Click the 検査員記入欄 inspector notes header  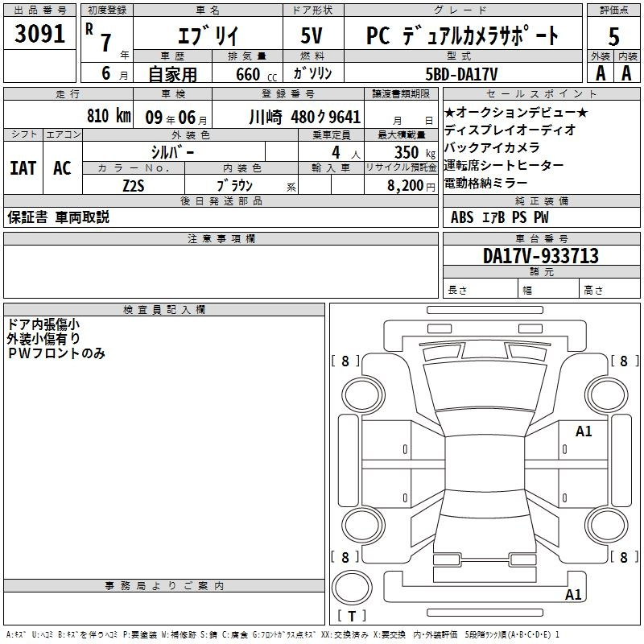coord(164,310)
